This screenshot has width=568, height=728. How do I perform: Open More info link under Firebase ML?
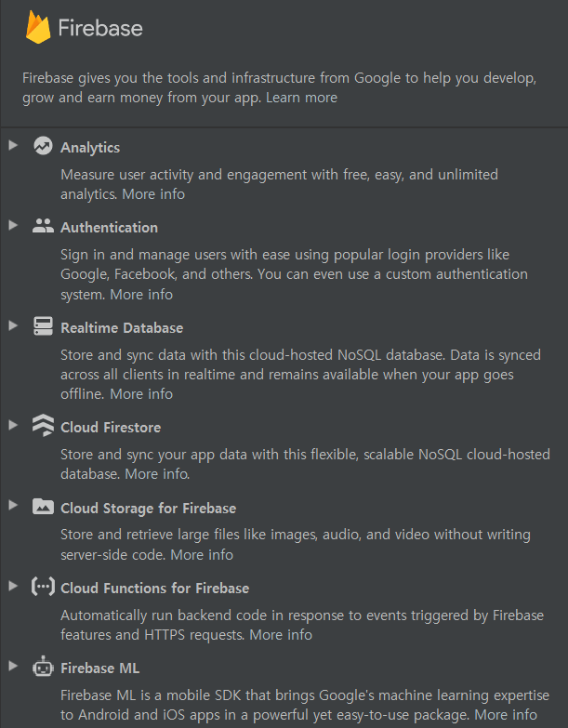[x=507, y=714]
